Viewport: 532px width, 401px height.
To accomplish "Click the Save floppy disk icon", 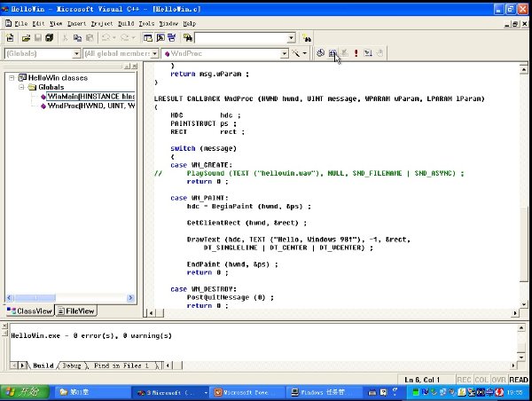I will 37,37.
